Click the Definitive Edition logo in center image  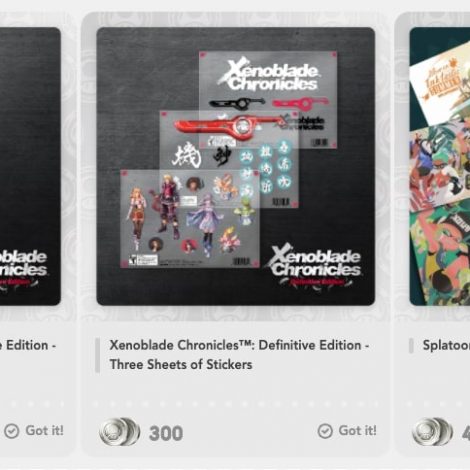[315, 267]
